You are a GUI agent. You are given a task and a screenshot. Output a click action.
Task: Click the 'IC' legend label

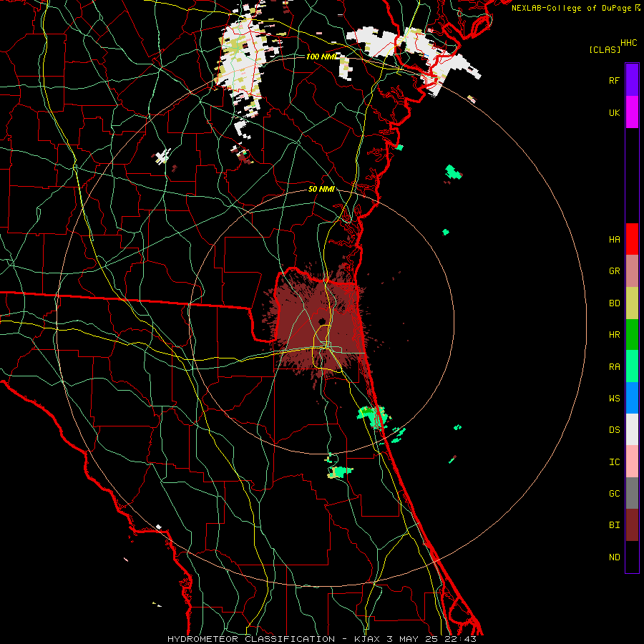[614, 462]
